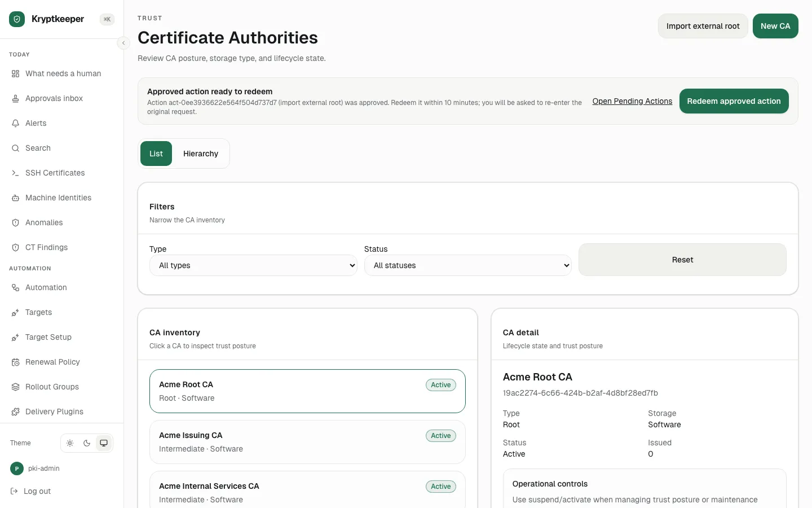Open SSH Certificates terminal icon
This screenshot has height=508, width=812.
(x=16, y=173)
